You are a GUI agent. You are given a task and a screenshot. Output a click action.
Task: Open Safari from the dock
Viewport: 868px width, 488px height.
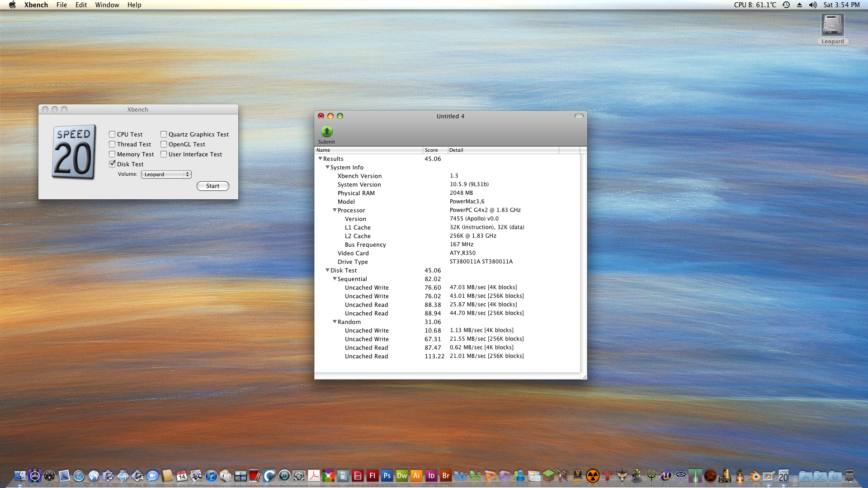(x=79, y=476)
